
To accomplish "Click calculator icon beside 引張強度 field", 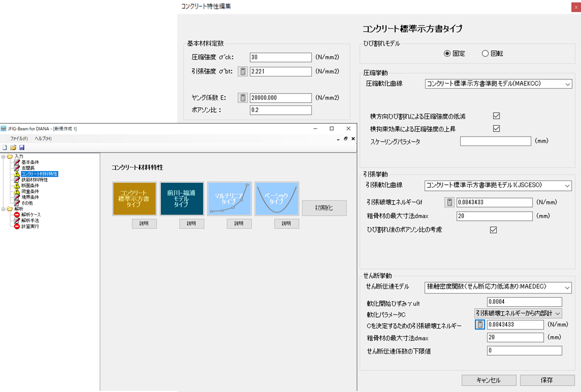I will [x=243, y=72].
